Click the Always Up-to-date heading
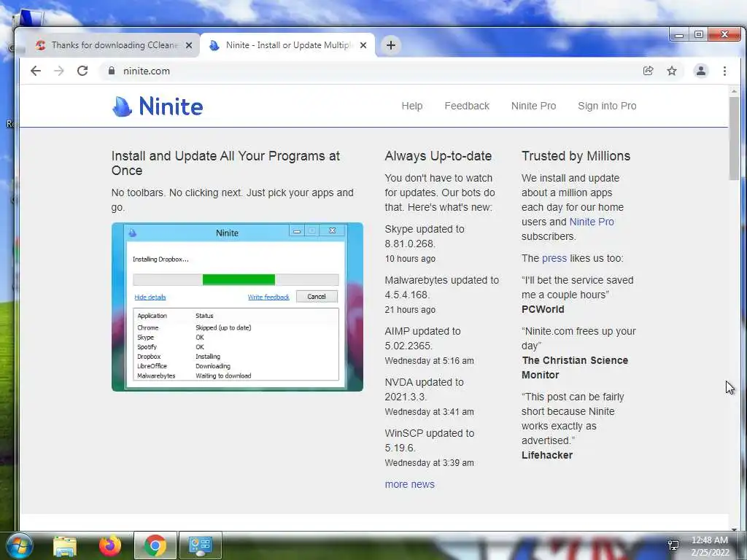 point(438,156)
